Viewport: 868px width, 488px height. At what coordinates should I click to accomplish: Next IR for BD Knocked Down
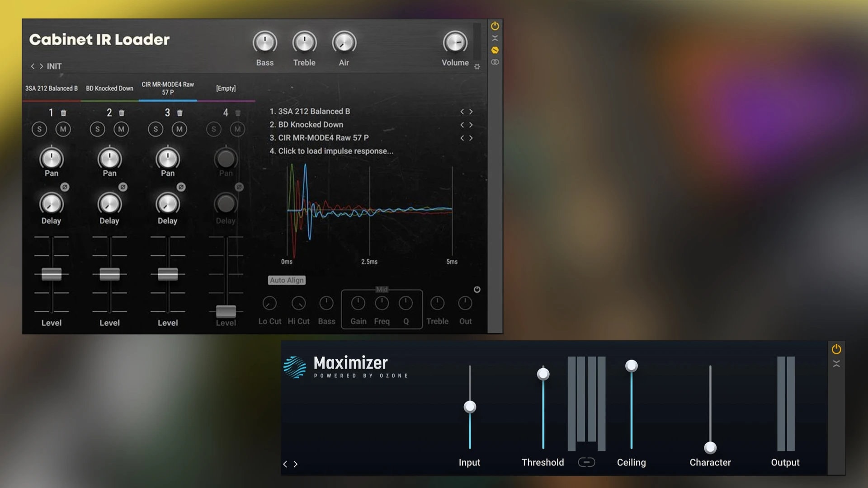[x=471, y=125]
